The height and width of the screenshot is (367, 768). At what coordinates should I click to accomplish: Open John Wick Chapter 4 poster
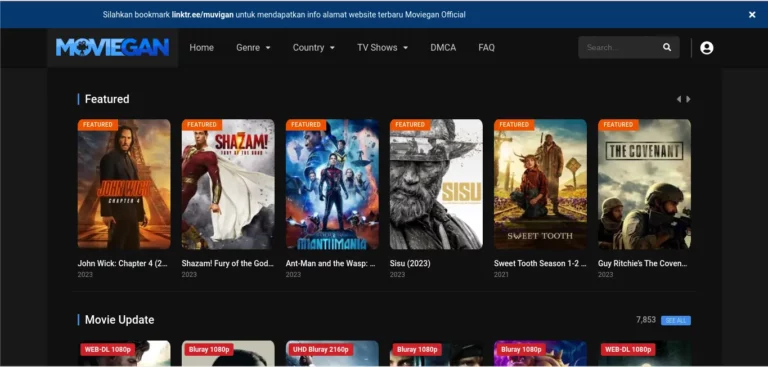coord(124,184)
